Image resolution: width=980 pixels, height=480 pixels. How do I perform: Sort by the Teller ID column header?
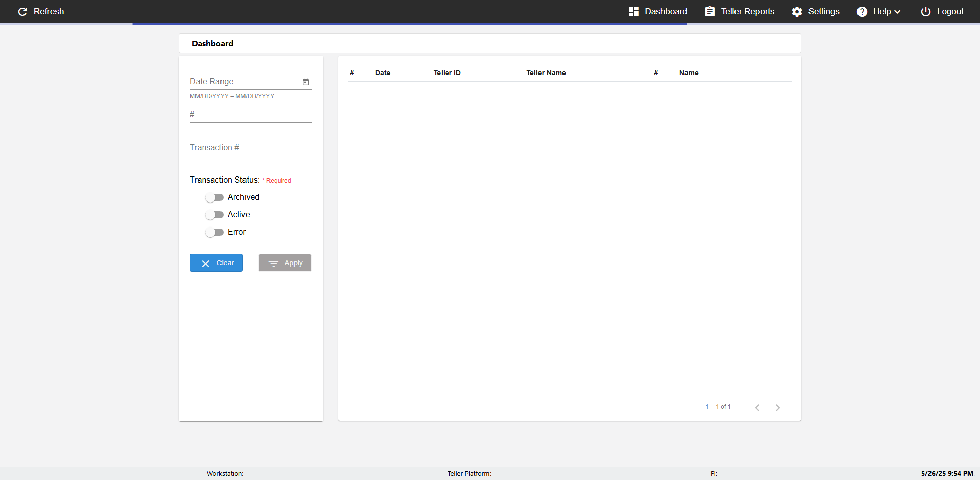[447, 73]
